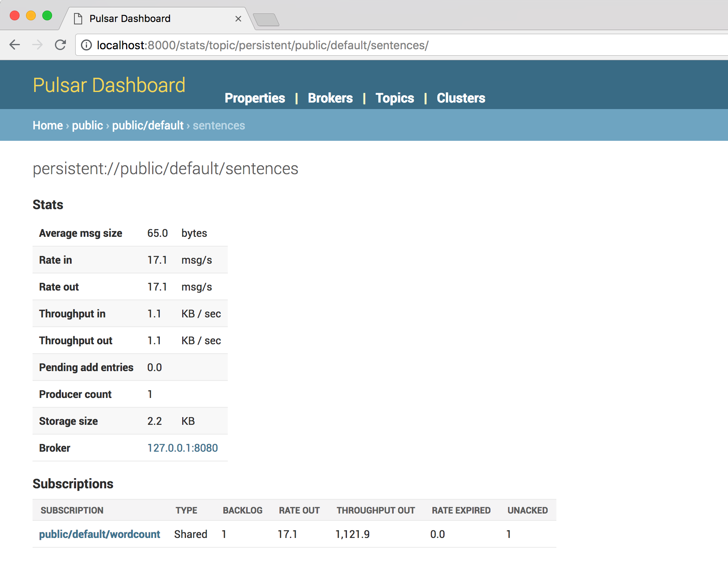
Task: Click the 1,121.9 throughput cell
Action: click(352, 534)
